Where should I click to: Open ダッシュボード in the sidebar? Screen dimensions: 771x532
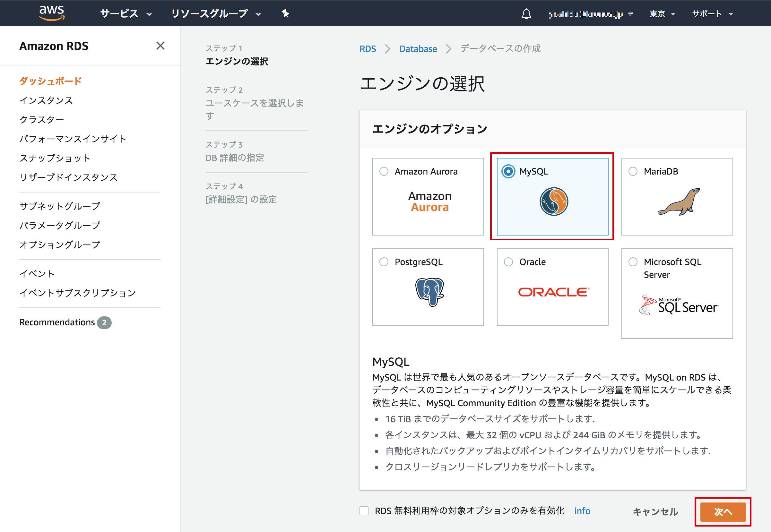pos(50,81)
